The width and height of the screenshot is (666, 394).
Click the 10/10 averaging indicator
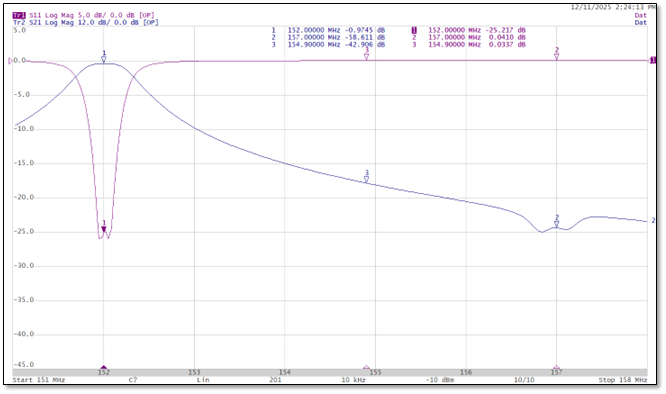click(524, 380)
